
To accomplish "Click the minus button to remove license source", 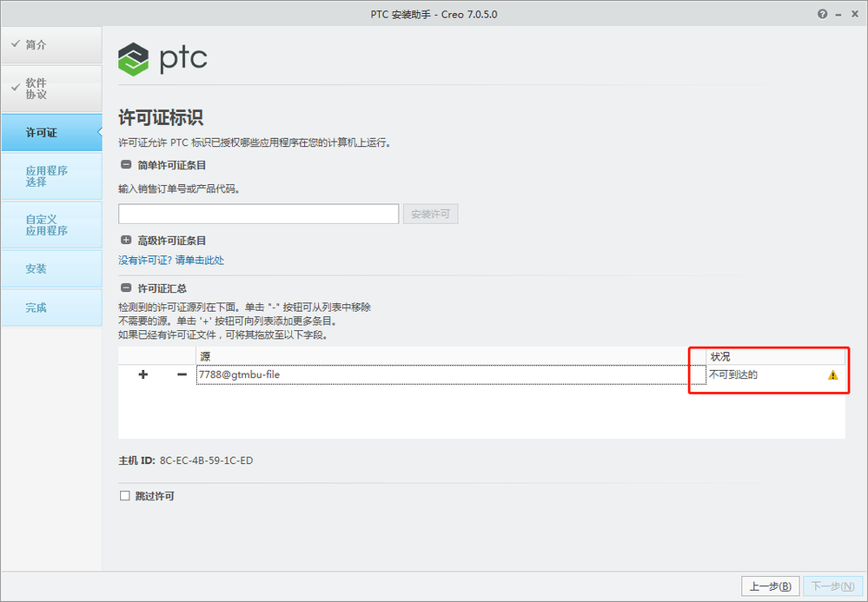I will (x=182, y=374).
